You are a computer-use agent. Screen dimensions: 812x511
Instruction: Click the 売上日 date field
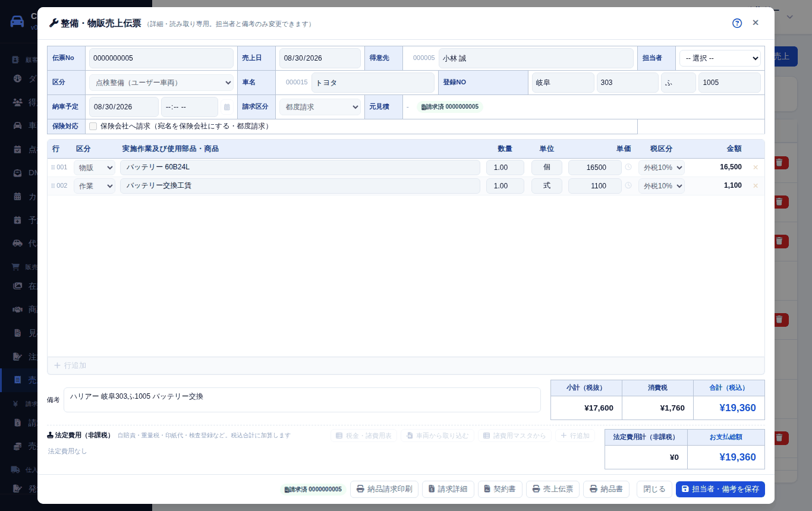[320, 58]
